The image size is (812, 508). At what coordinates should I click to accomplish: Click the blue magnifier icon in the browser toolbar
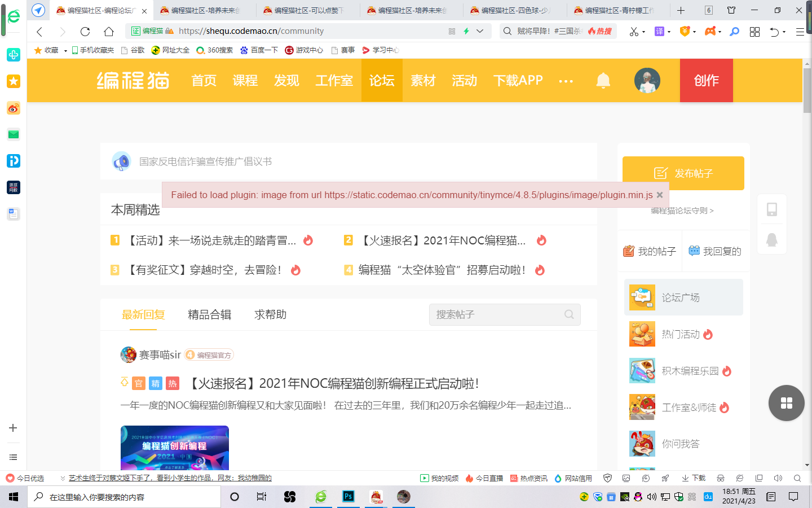pyautogui.click(x=735, y=32)
